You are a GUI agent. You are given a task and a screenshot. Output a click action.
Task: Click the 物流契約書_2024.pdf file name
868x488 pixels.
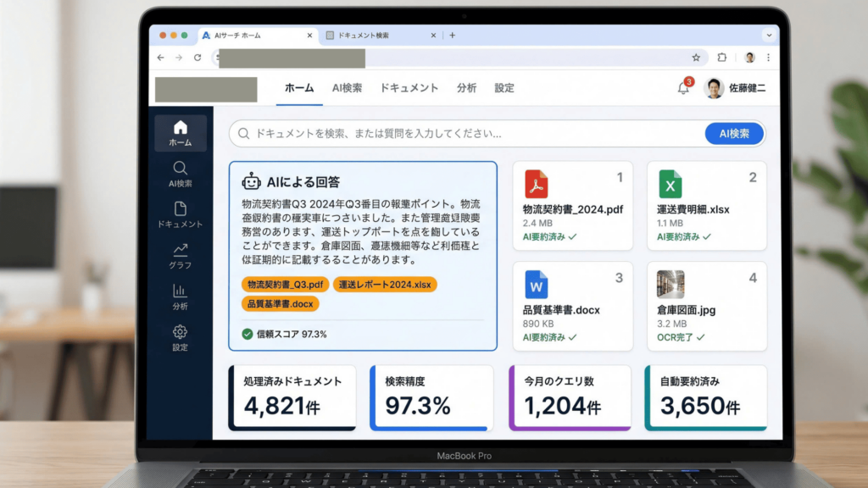[x=573, y=210]
